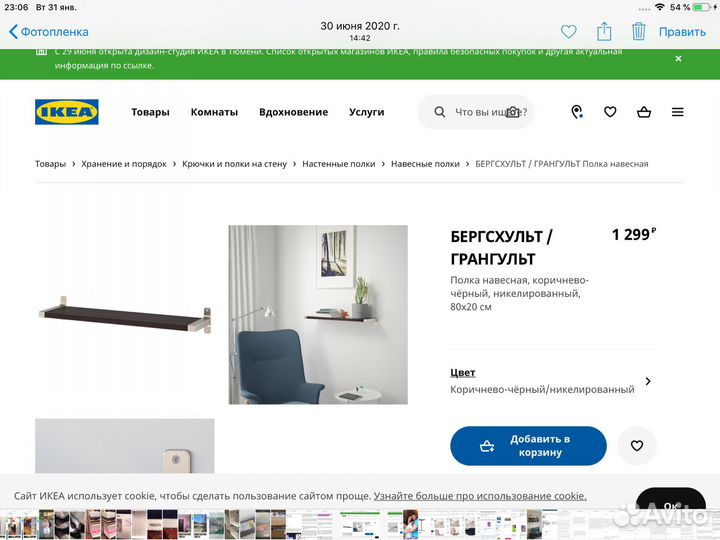Click the battery indicator in status bar
Viewport: 720px width, 540px height.
[701, 7]
